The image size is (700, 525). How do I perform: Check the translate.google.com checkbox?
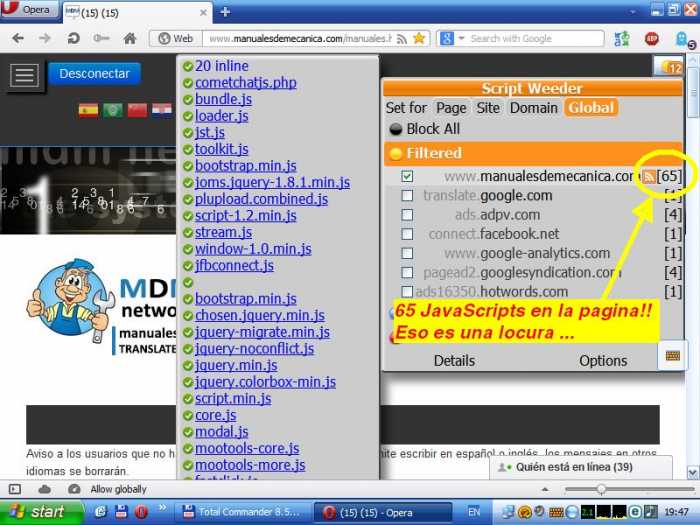point(407,196)
